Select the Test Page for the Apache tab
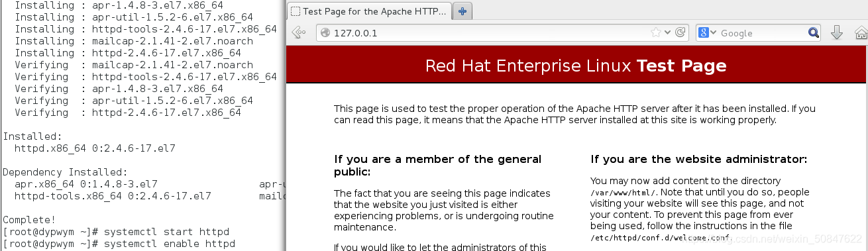The width and height of the screenshot is (868, 251). click(368, 11)
